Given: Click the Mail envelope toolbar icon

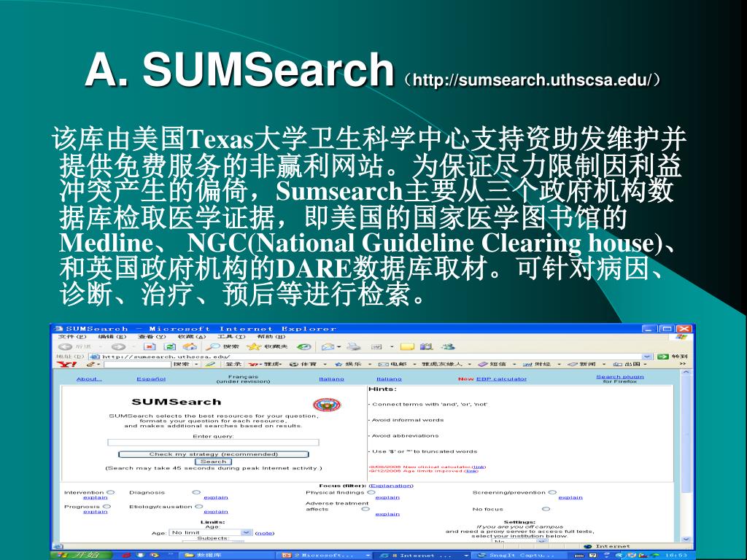Looking at the screenshot, I should (x=328, y=346).
